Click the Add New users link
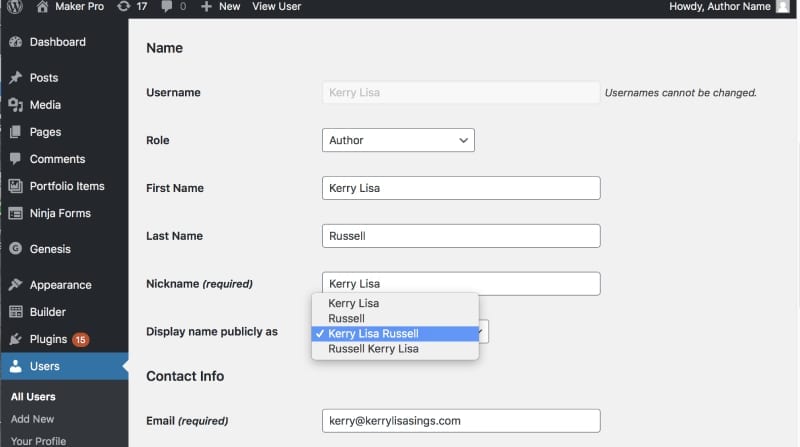Screen dimensions: 800x447 pyautogui.click(x=32, y=419)
